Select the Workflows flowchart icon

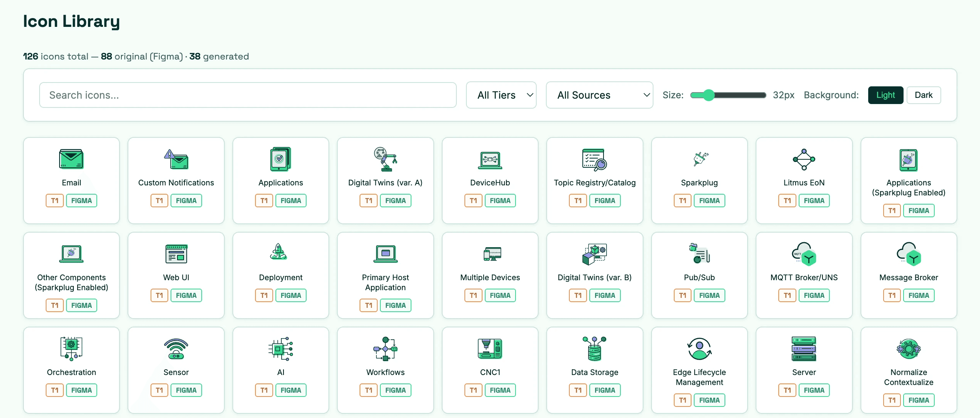point(385,349)
